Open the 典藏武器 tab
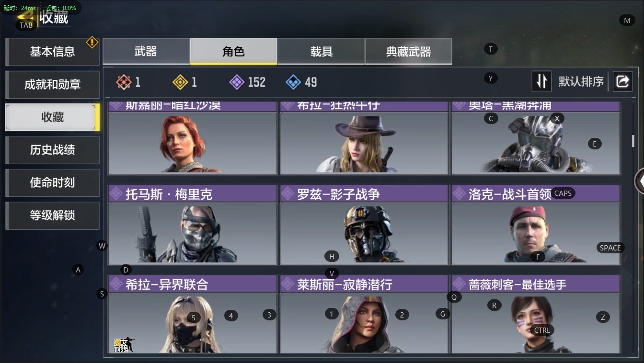Screen dimensions: 644x363 coord(408,51)
